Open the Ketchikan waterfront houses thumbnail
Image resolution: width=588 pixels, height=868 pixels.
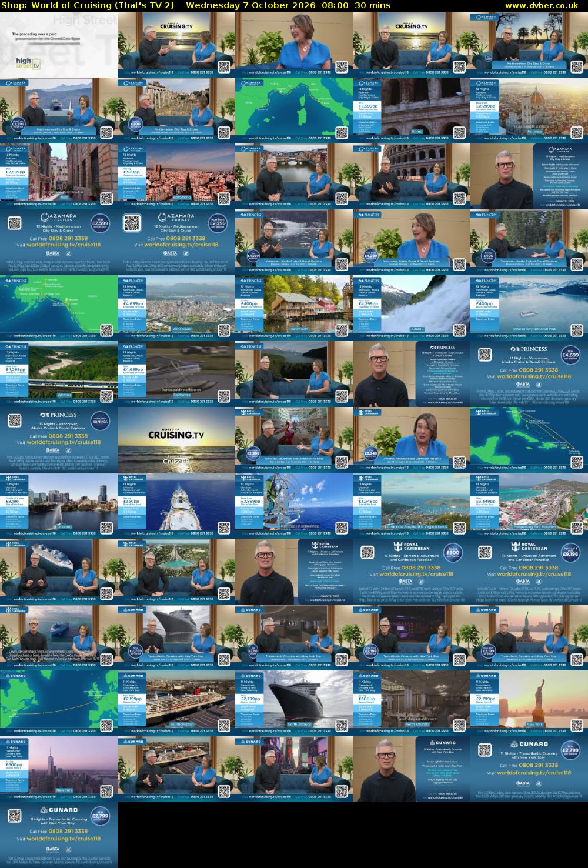click(x=294, y=308)
